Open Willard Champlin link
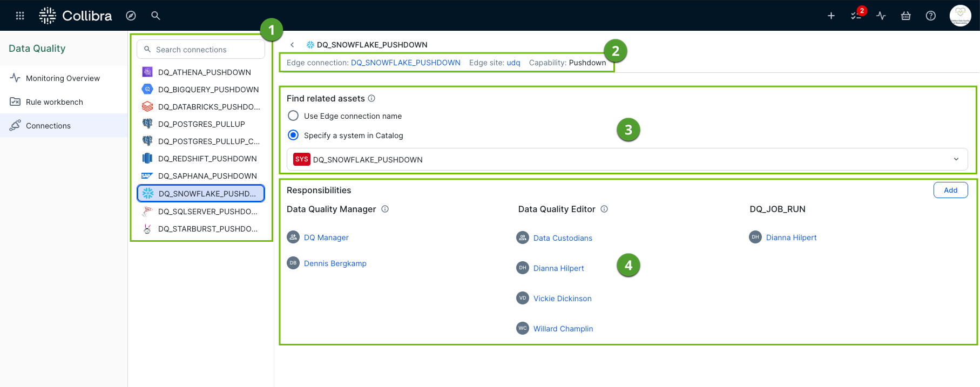980x387 pixels. coord(563,329)
